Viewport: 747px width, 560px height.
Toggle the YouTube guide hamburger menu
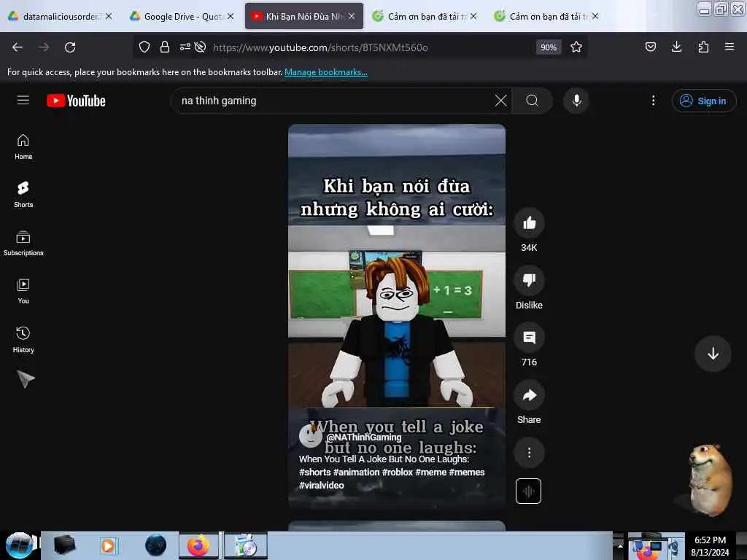pos(23,100)
